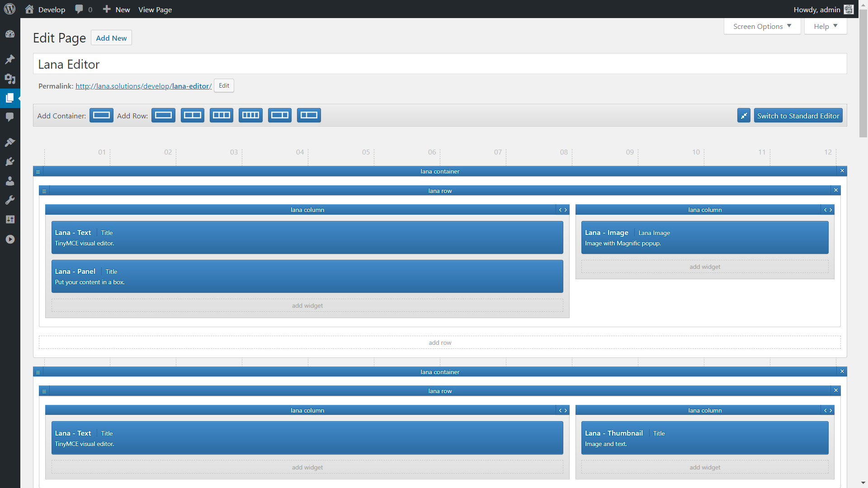Add row with wide left column
The height and width of the screenshot is (488, 868).
click(280, 115)
